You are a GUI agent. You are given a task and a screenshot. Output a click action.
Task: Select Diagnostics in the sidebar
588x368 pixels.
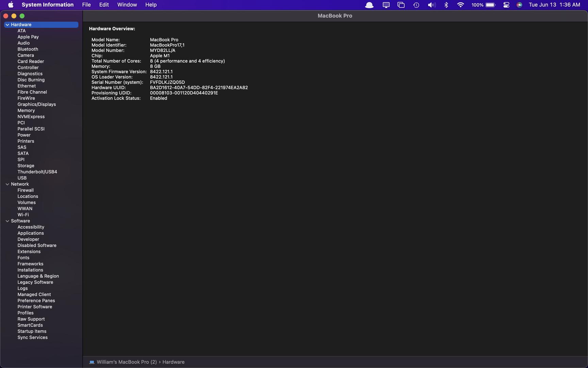pos(30,74)
